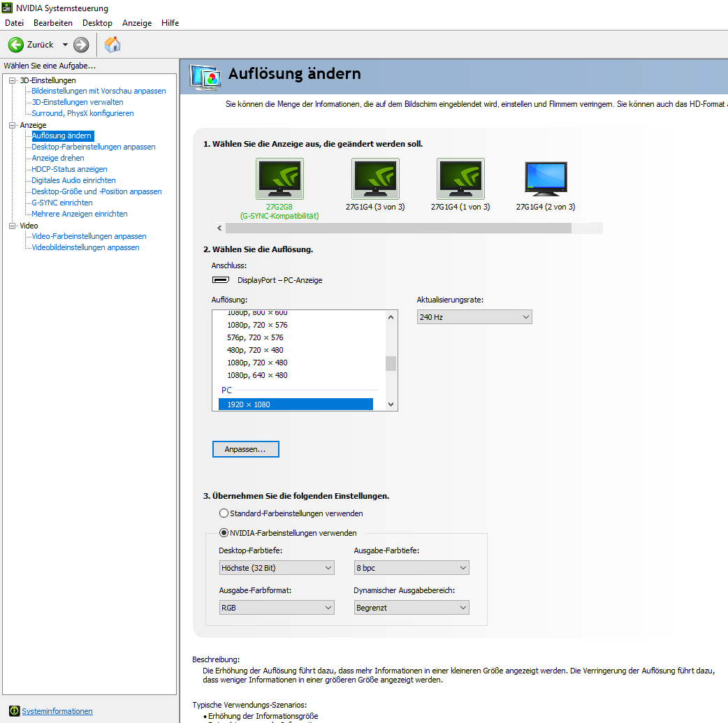Open the Datei menu

pyautogui.click(x=15, y=23)
